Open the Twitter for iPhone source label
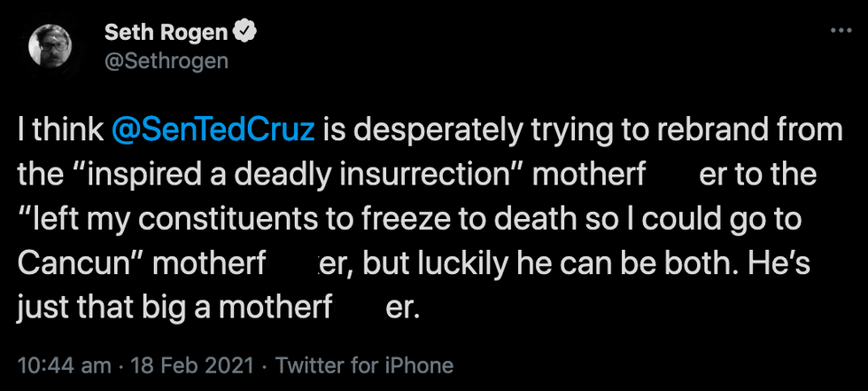 click(365, 365)
